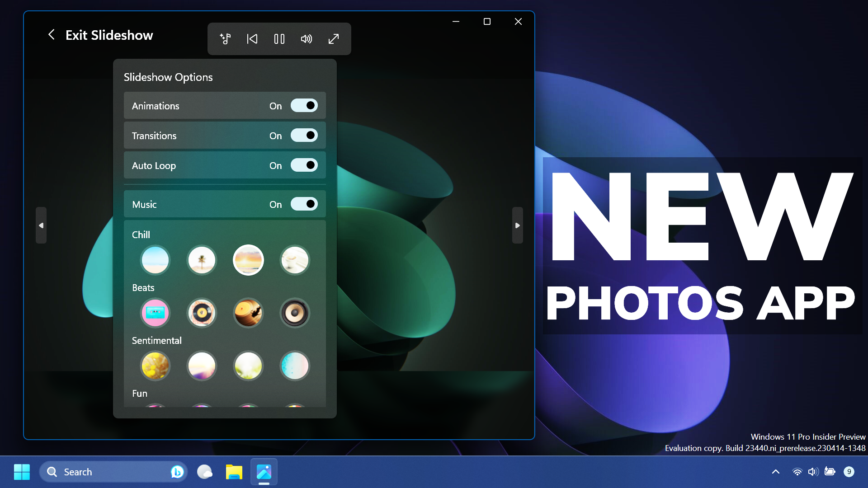This screenshot has height=488, width=868.
Task: Enter fullscreen with the expand arrows icon
Action: pos(333,39)
